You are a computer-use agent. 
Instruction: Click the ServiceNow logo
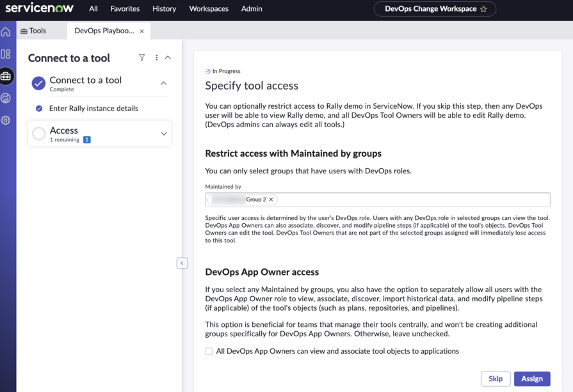point(39,8)
